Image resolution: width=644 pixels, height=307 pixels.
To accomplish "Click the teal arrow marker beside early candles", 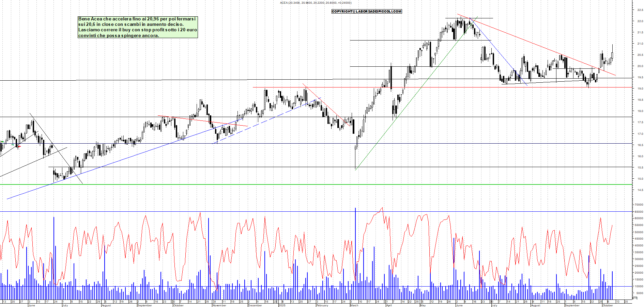I will point(13,145).
